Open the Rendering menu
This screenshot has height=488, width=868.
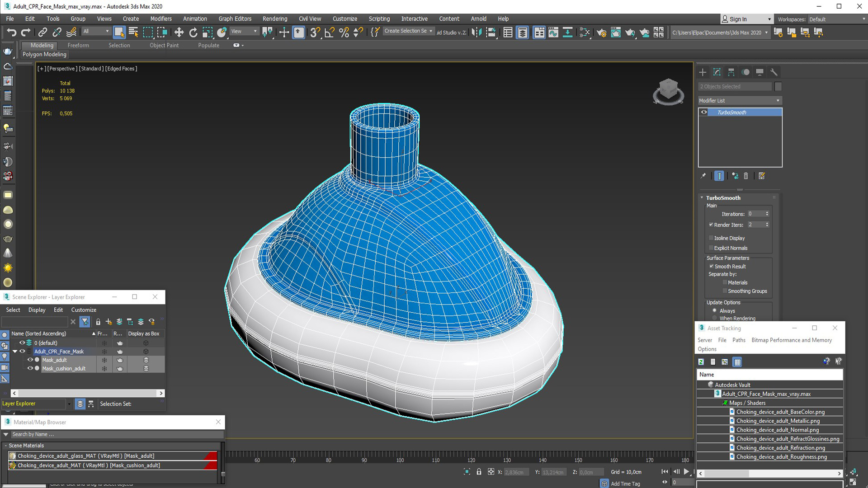(x=275, y=19)
